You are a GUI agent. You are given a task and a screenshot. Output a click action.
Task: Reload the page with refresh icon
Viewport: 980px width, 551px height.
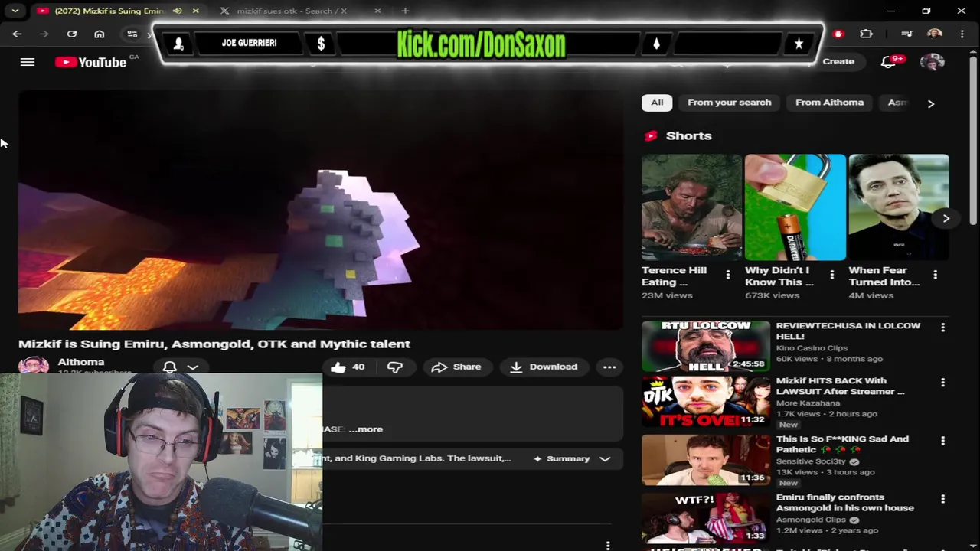[72, 34]
